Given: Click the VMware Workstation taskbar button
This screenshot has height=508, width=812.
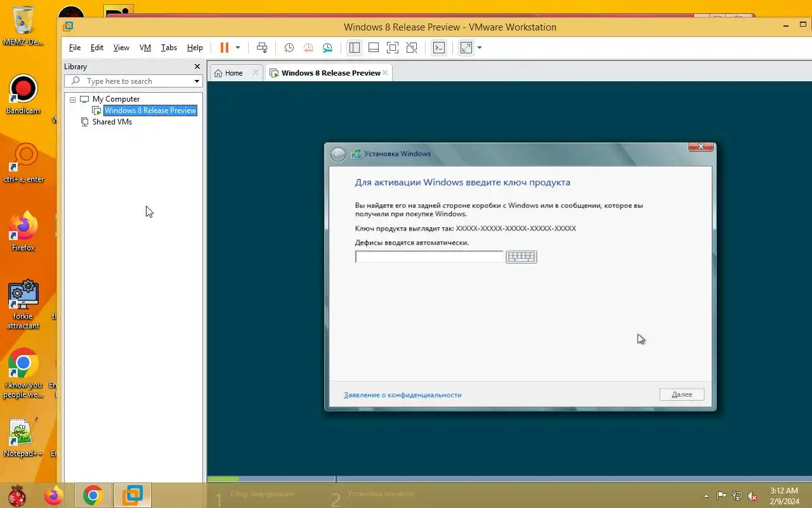Looking at the screenshot, I should click(x=132, y=495).
